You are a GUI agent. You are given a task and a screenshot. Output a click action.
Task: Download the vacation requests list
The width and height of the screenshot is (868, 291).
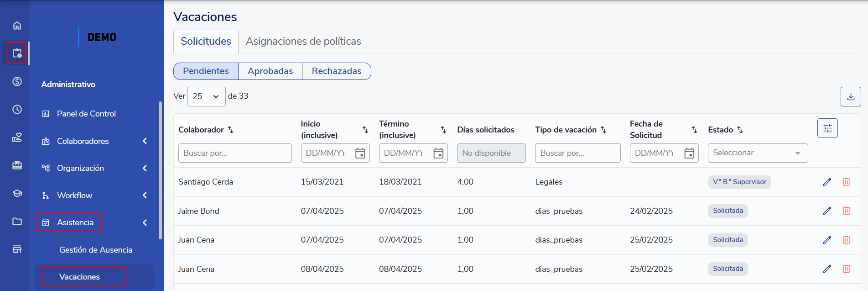point(850,96)
